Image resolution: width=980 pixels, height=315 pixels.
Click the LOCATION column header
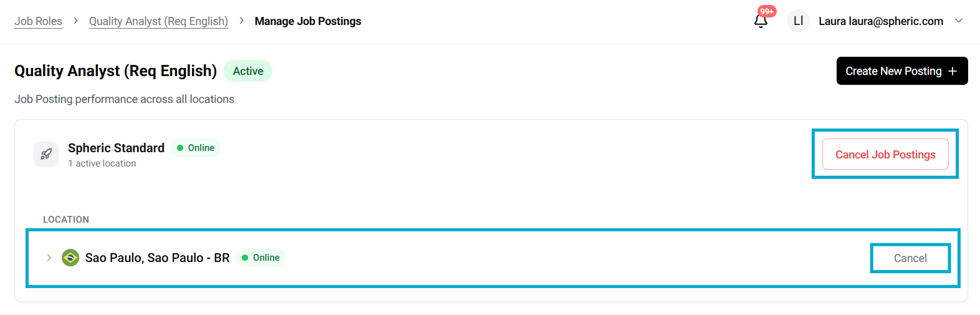coord(66,220)
